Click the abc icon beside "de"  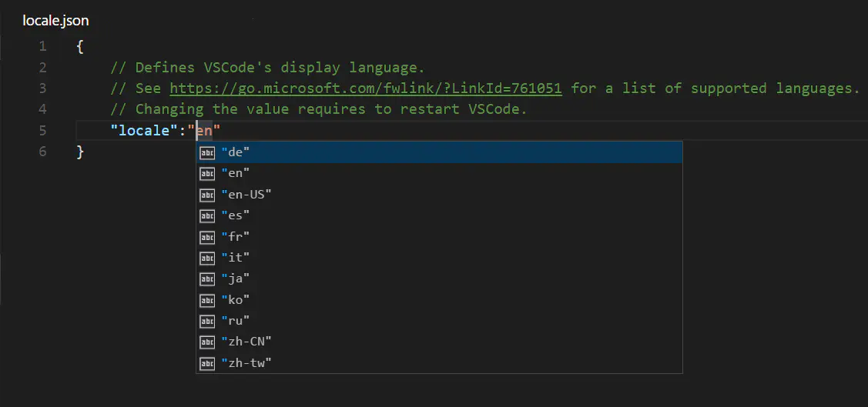[x=207, y=152]
